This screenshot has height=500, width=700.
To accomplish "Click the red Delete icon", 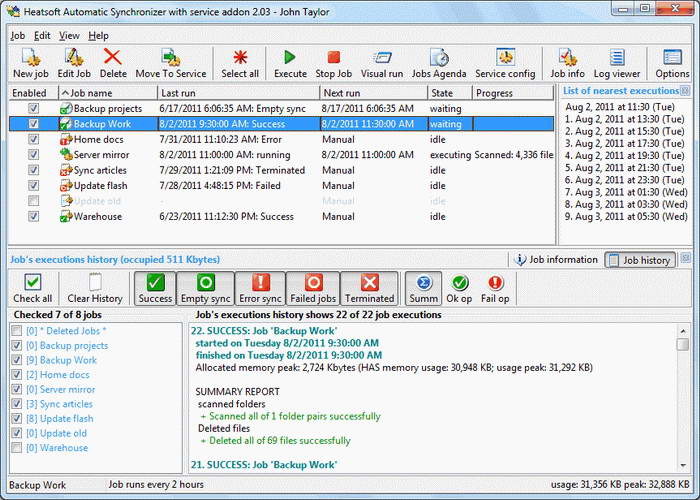I will pyautogui.click(x=112, y=58).
